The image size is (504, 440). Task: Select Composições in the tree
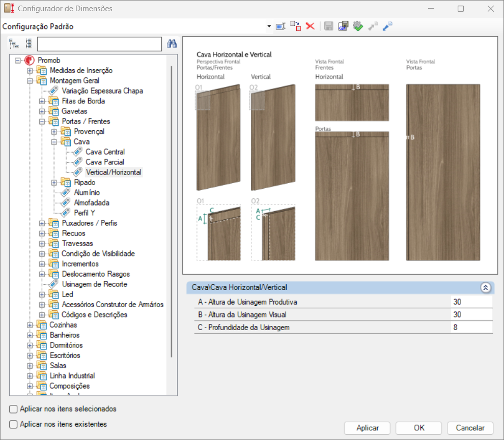(x=69, y=386)
